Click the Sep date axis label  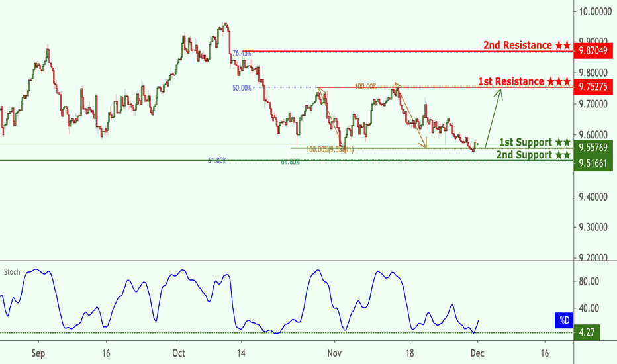[38, 353]
